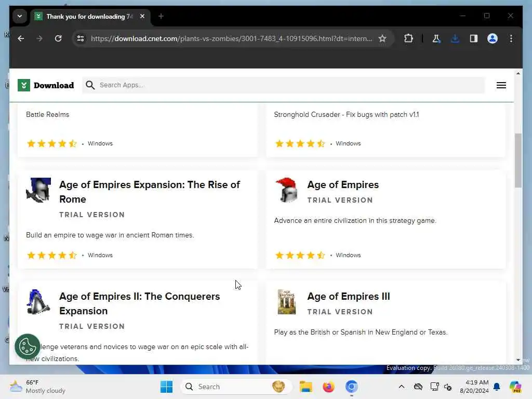The width and height of the screenshot is (532, 399).
Task: Expand the tab search dropdown arrow
Action: coord(20,16)
